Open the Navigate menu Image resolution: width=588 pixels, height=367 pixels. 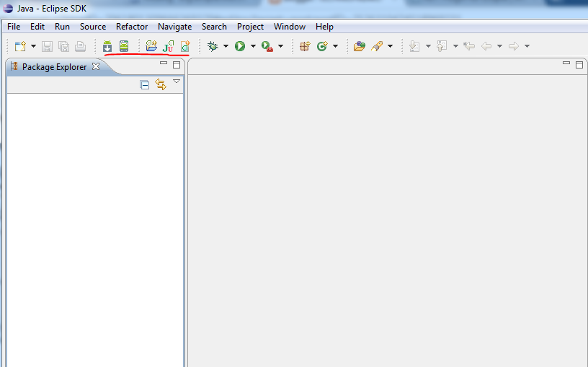click(175, 27)
